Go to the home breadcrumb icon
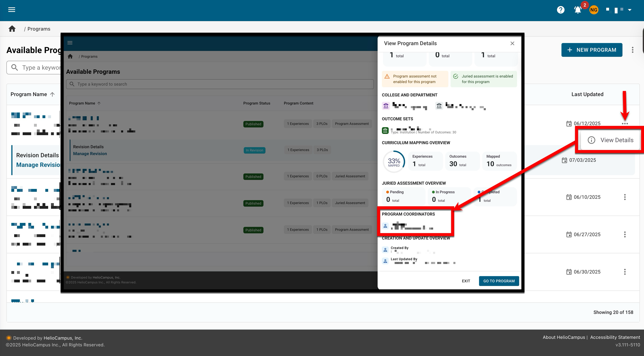 coord(12,29)
